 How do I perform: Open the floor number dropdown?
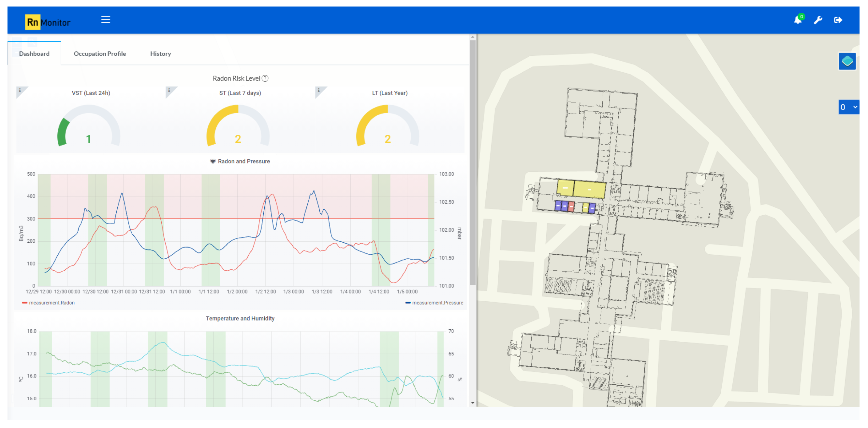[x=848, y=107]
